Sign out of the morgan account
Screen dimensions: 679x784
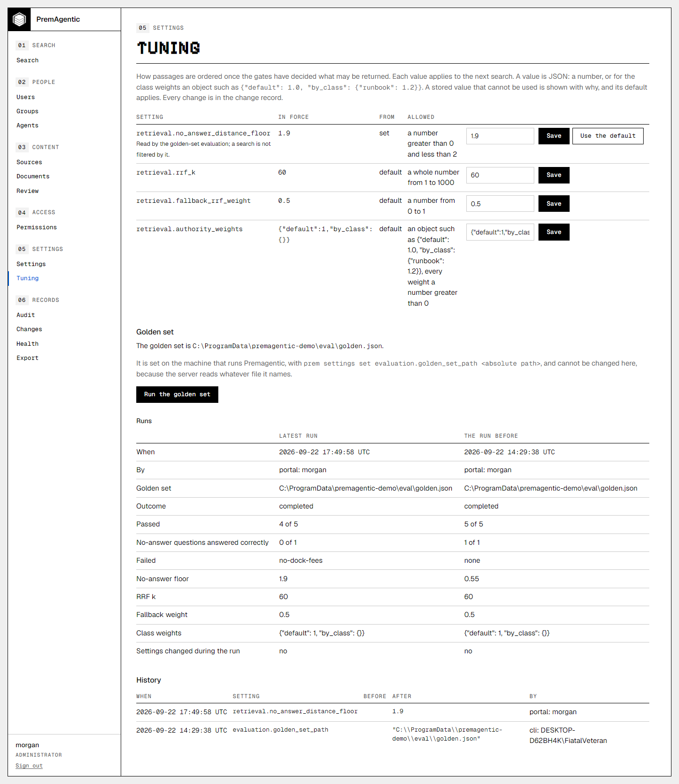coord(29,766)
